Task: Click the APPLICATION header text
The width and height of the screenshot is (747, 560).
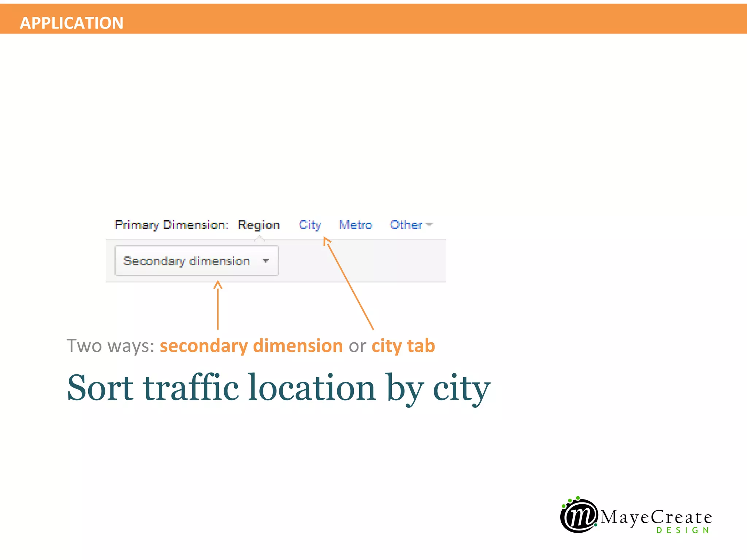Action: point(71,23)
